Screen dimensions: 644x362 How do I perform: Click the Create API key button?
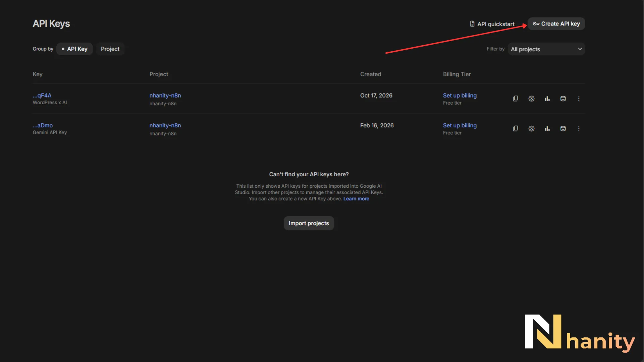tap(556, 24)
